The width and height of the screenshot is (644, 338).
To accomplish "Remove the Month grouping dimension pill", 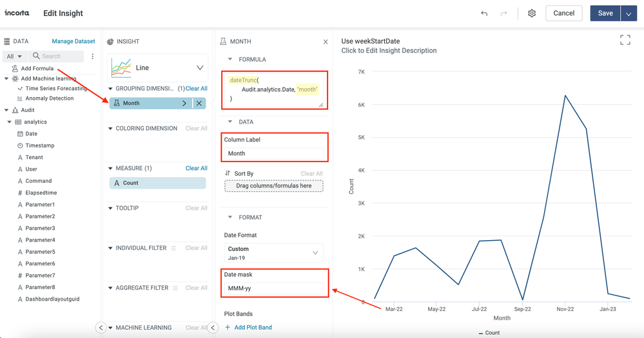I will click(x=199, y=103).
